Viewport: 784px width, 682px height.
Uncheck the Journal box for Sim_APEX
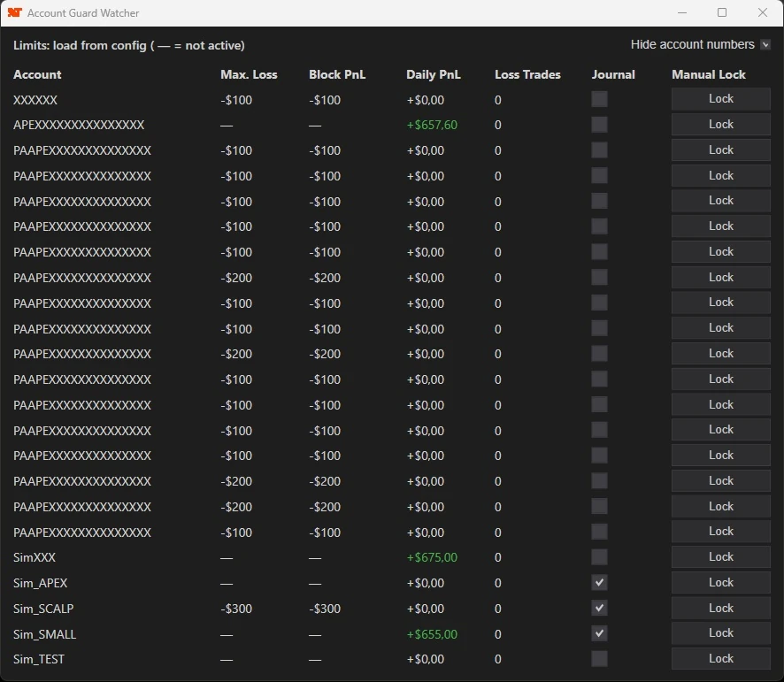click(599, 583)
